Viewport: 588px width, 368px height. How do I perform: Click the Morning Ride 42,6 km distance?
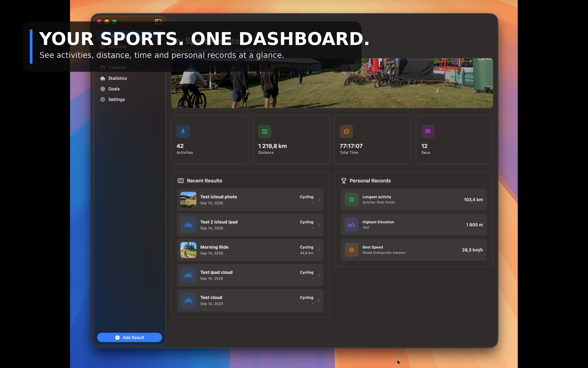(x=307, y=253)
